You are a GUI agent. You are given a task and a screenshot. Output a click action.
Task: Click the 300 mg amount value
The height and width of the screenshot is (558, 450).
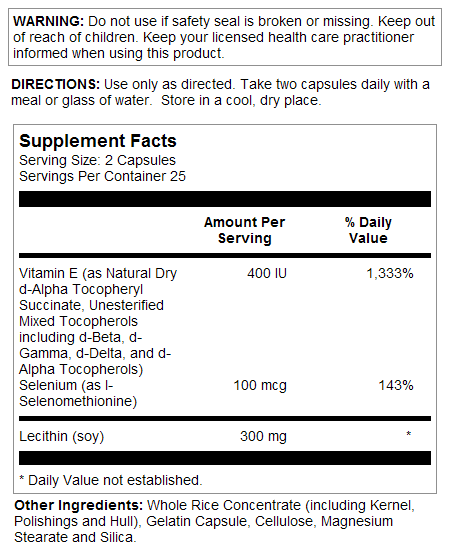tap(263, 436)
